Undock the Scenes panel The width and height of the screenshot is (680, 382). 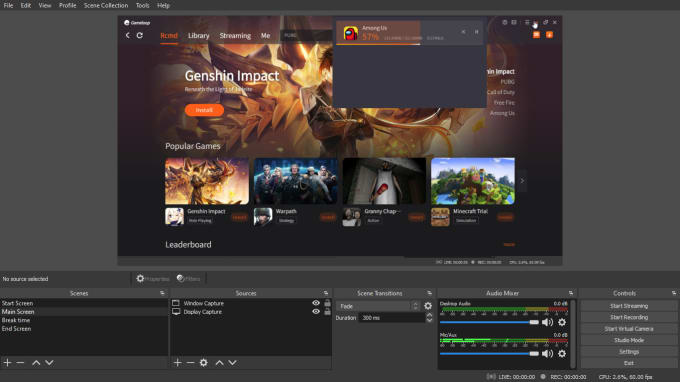tap(162, 293)
